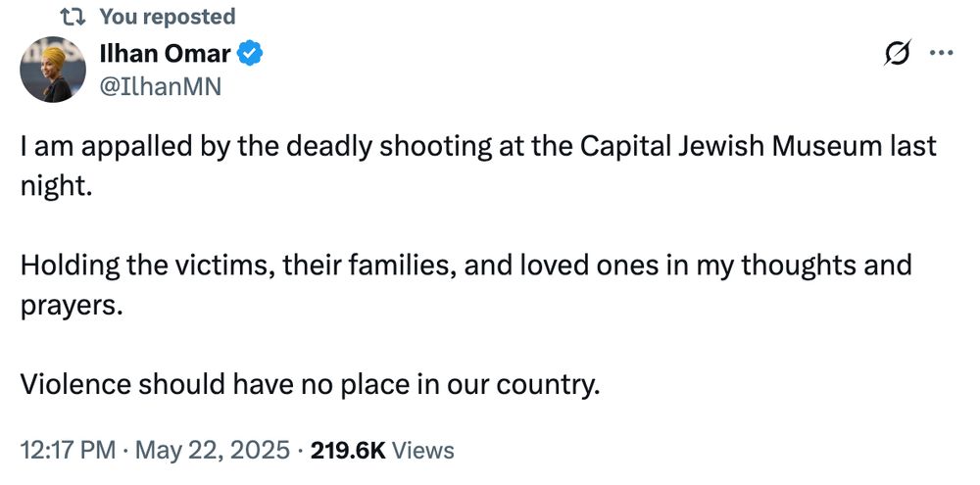This screenshot has width=980, height=485.
Task: Click the word "night." in the tweet
Action: 56,186
